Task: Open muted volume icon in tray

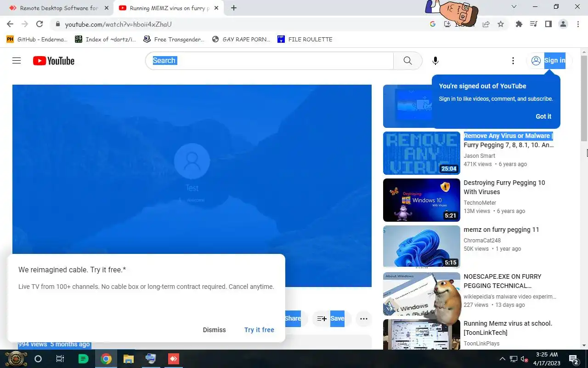Action: (524, 359)
